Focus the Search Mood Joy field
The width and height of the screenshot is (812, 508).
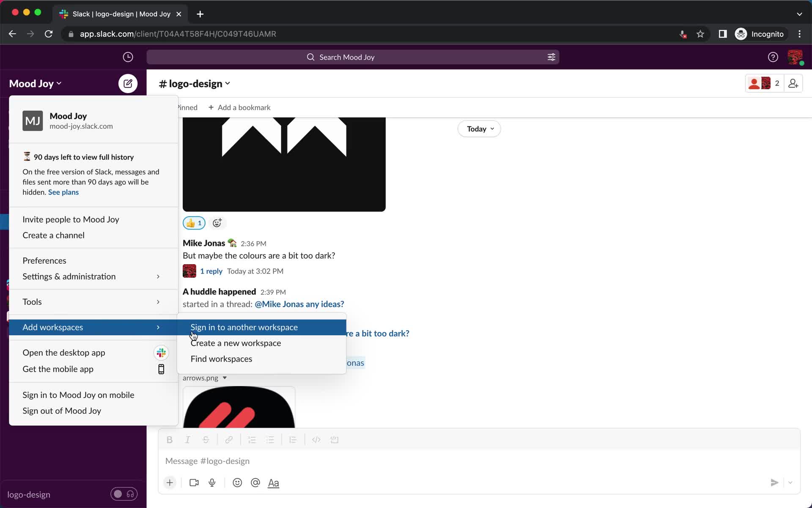click(353, 57)
